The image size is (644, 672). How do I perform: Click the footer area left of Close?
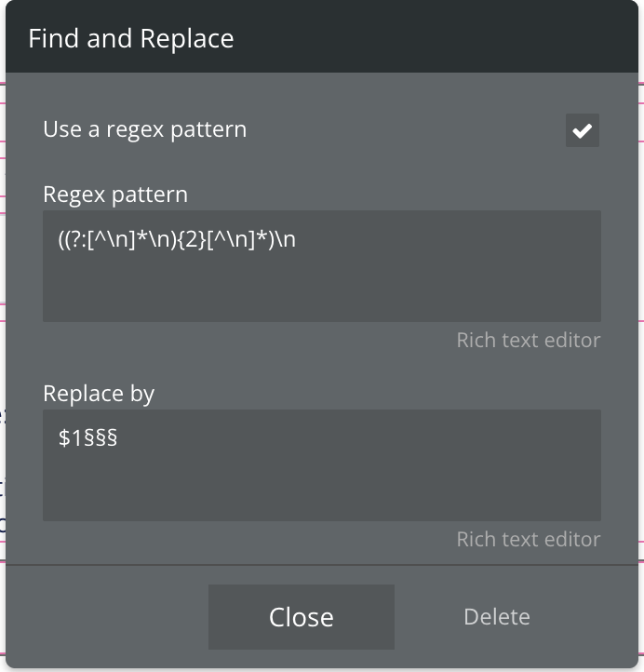[107, 617]
